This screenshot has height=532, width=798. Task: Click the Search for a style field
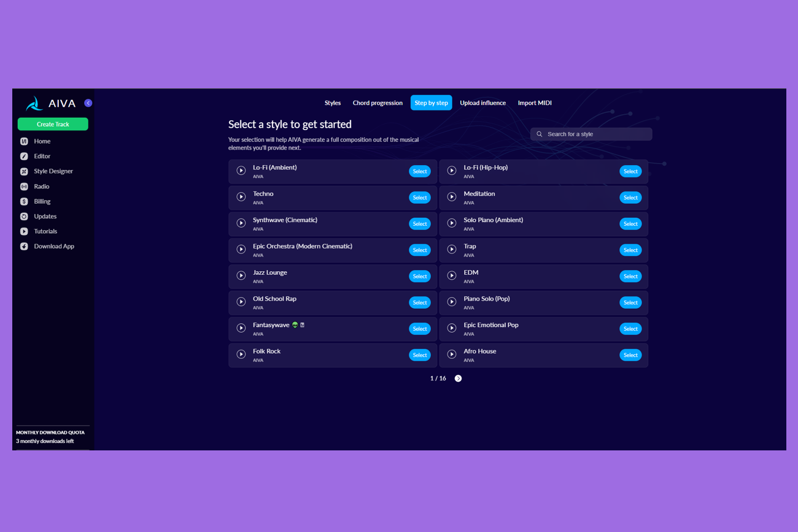[595, 134]
